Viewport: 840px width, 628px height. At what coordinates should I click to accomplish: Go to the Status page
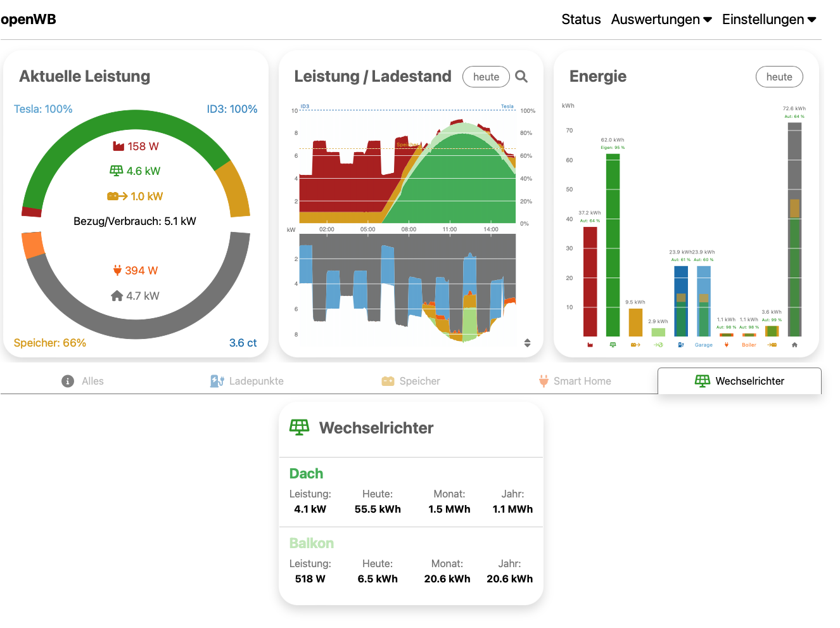[581, 20]
